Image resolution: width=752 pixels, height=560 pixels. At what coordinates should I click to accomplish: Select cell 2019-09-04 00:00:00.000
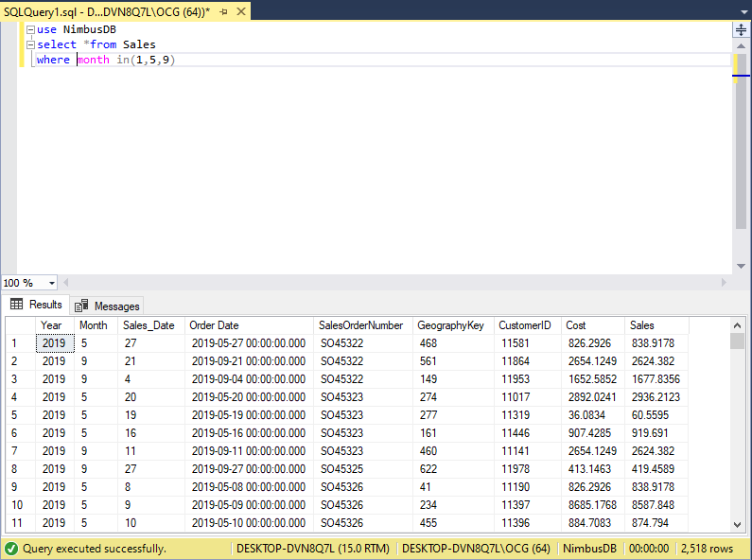point(249,379)
